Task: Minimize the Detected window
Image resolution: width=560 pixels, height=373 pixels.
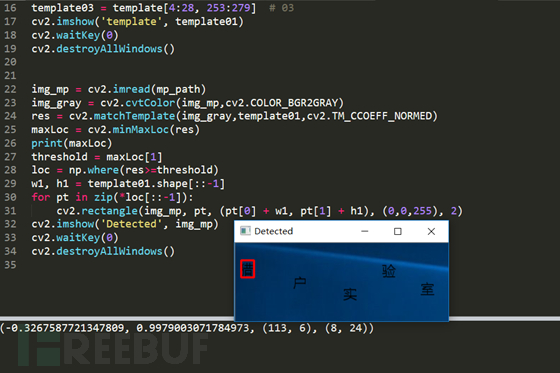Action: click(364, 231)
